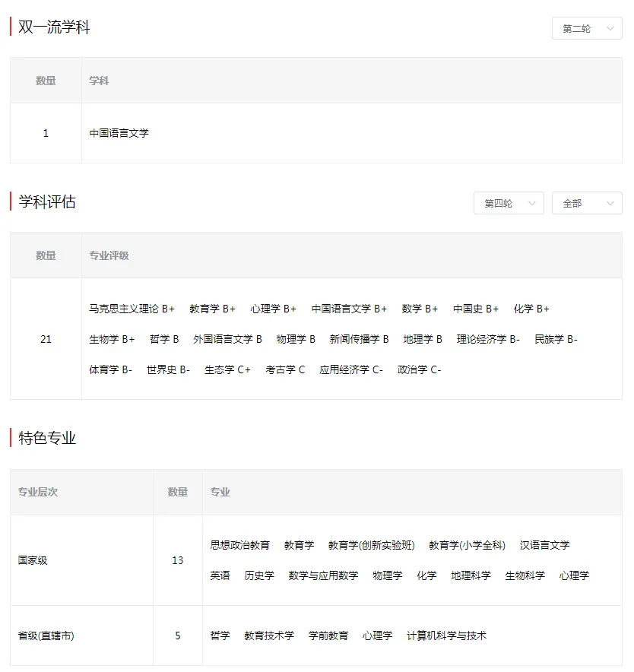Click 学科评估 section heading
Viewport: 634px width, 672px height.
tap(46, 202)
